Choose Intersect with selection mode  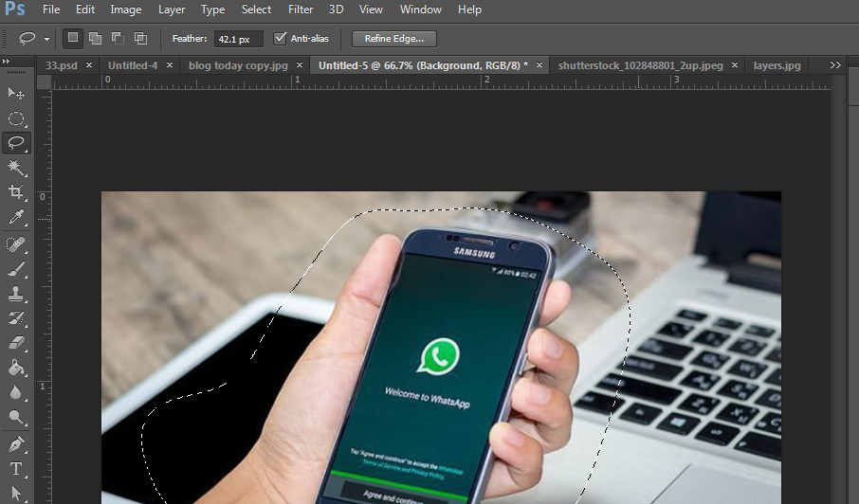pos(140,38)
